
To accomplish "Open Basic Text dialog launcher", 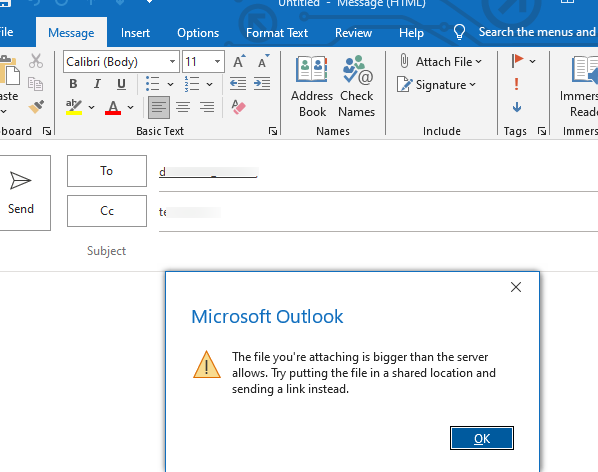I will coord(273,132).
